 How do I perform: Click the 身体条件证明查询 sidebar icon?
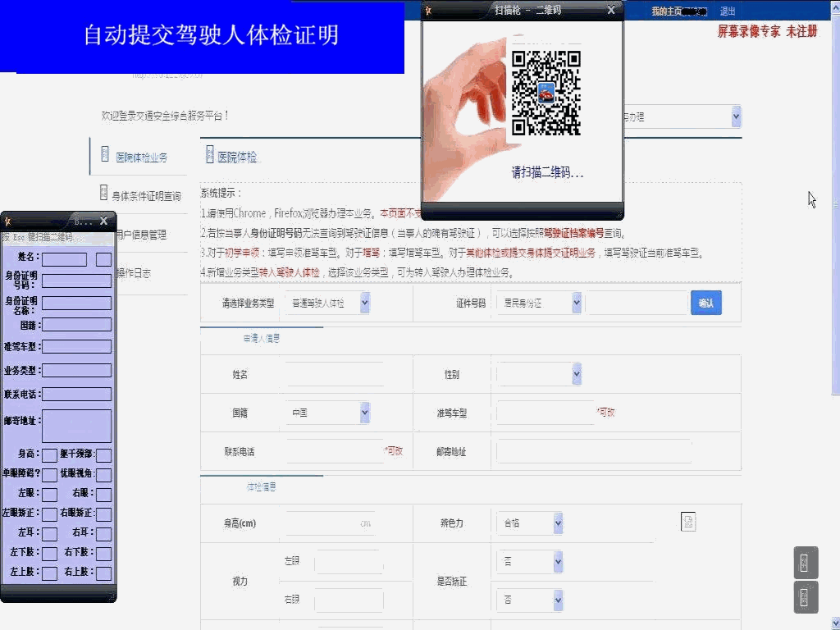(x=104, y=192)
